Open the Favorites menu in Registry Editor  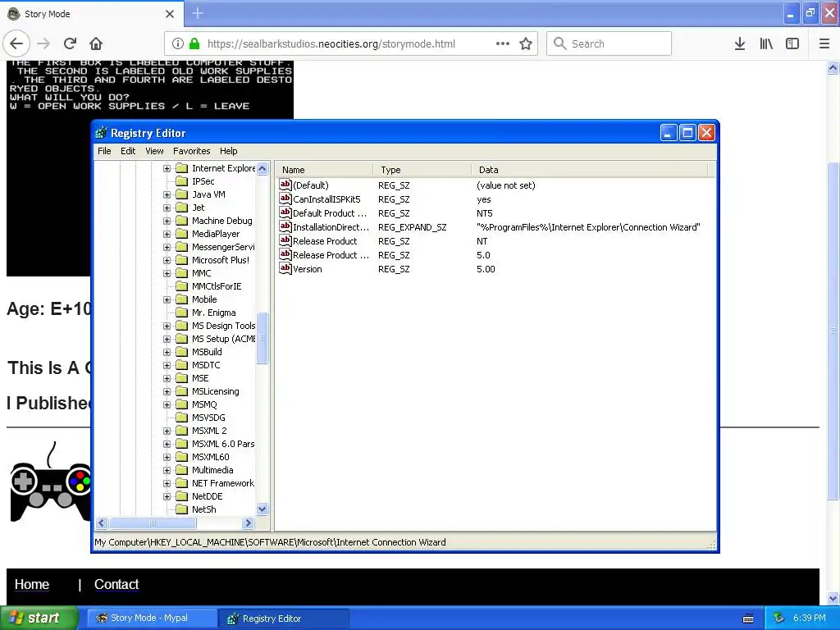pos(191,151)
